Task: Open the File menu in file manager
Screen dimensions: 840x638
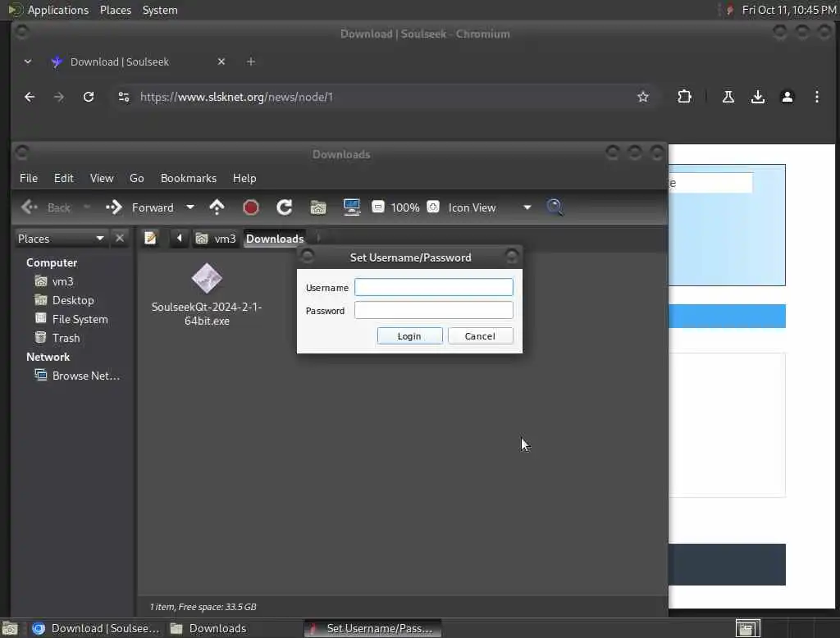Action: click(x=29, y=178)
